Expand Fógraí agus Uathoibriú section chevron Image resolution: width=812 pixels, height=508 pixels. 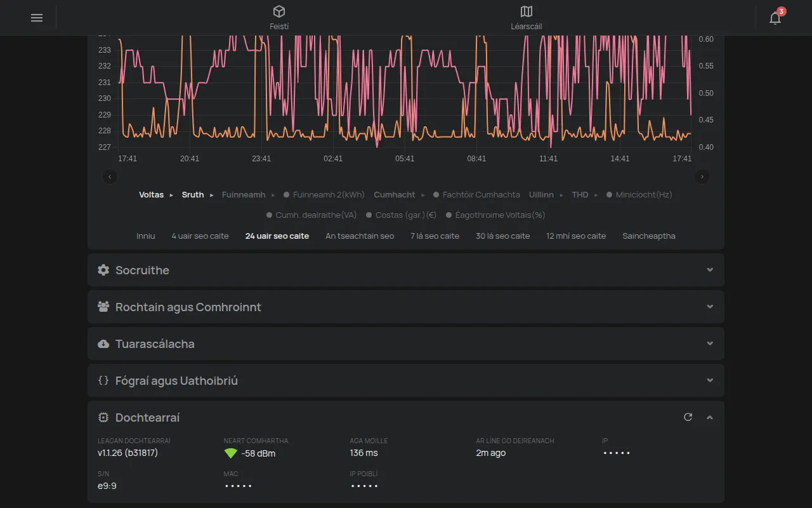coord(710,380)
